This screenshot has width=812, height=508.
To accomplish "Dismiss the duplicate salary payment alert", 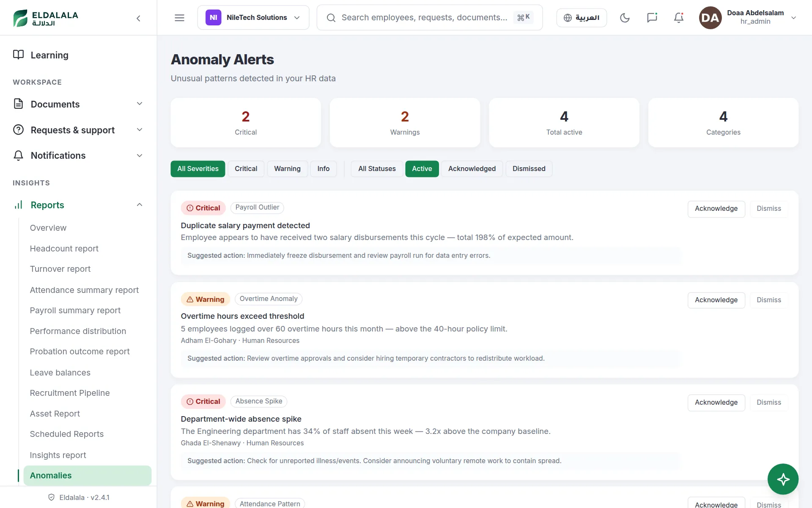I will tap(769, 209).
